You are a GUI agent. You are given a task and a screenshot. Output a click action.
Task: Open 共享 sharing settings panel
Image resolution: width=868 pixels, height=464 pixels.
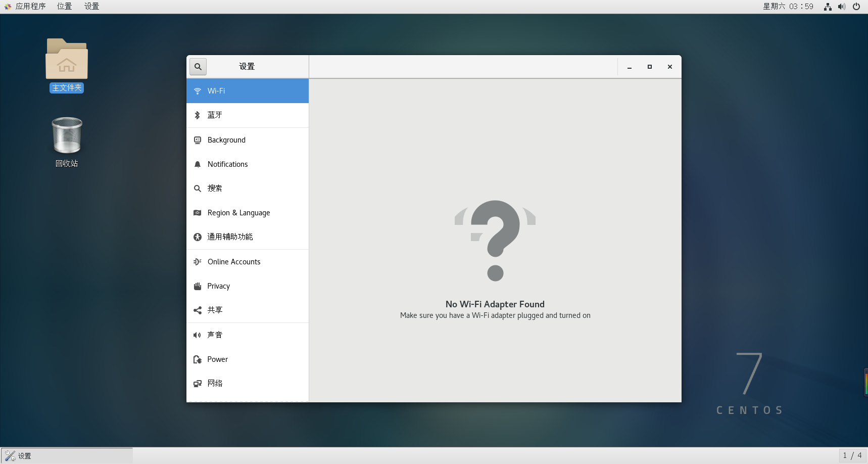click(248, 310)
